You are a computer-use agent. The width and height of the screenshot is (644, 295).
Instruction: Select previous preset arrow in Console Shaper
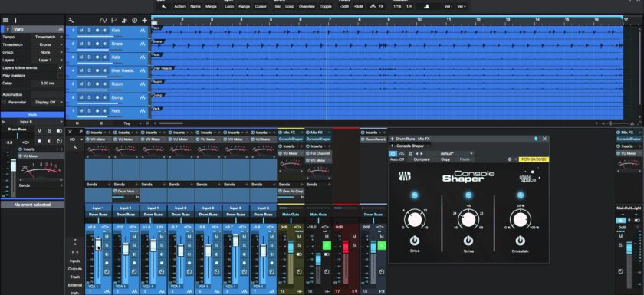coord(417,153)
